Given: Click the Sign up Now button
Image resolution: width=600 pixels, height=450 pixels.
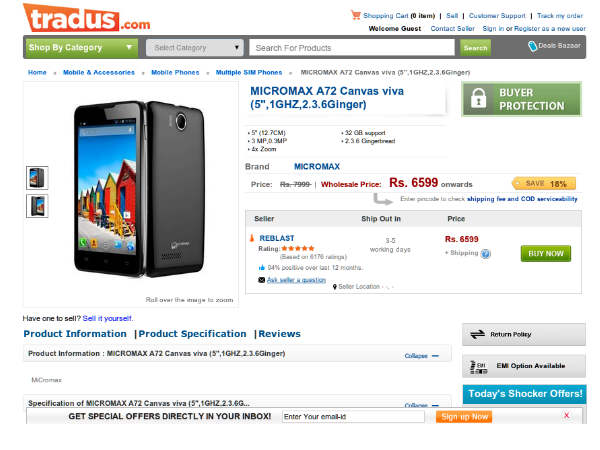Looking at the screenshot, I should click(464, 416).
